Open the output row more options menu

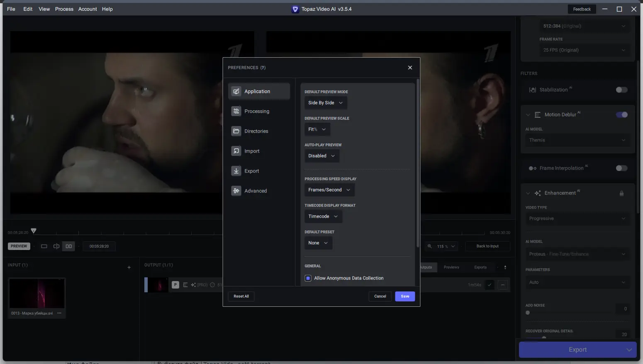coord(503,285)
